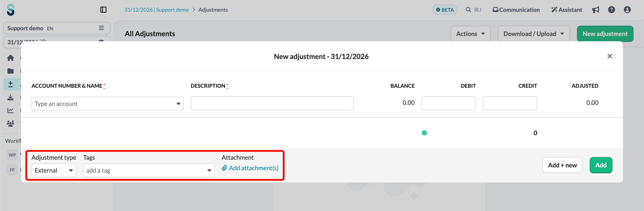Open the Actions dropdown menu

(x=470, y=34)
